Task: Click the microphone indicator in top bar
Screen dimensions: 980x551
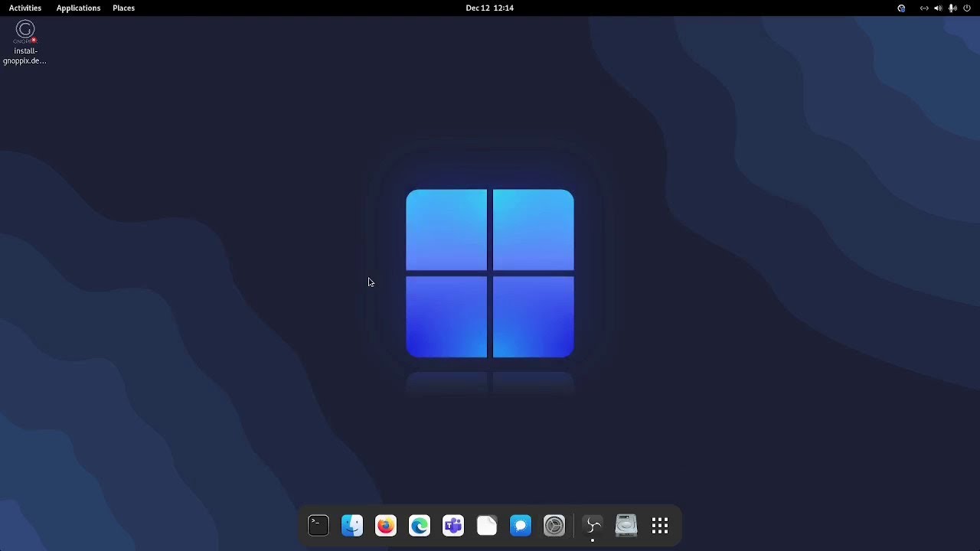Action: pos(952,8)
